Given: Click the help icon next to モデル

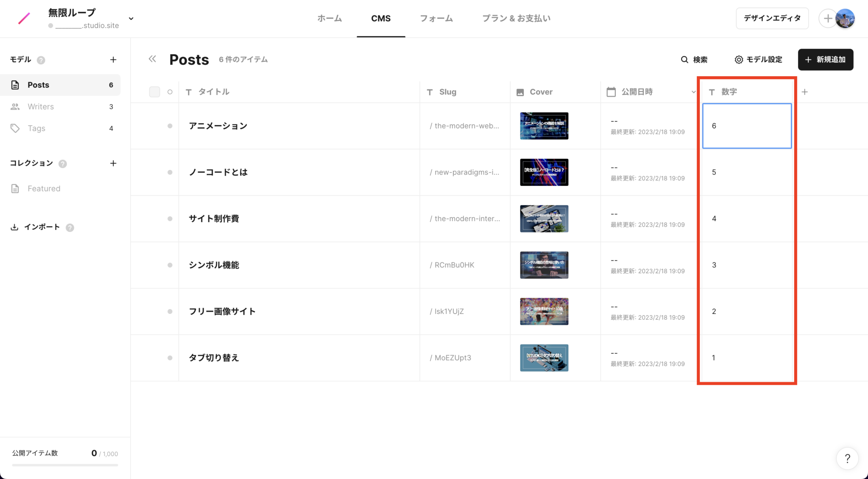Looking at the screenshot, I should tap(41, 60).
